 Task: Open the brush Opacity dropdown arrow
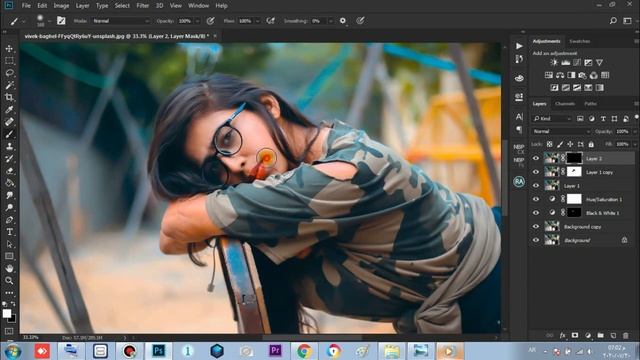[198, 21]
